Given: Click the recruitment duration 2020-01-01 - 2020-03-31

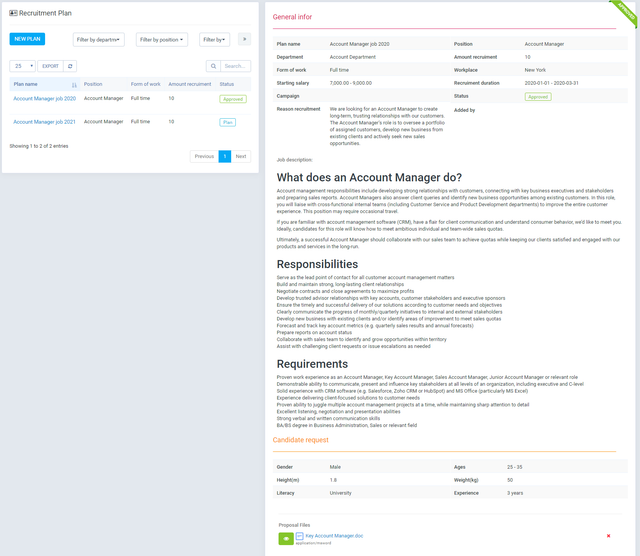Looking at the screenshot, I should pos(551,83).
